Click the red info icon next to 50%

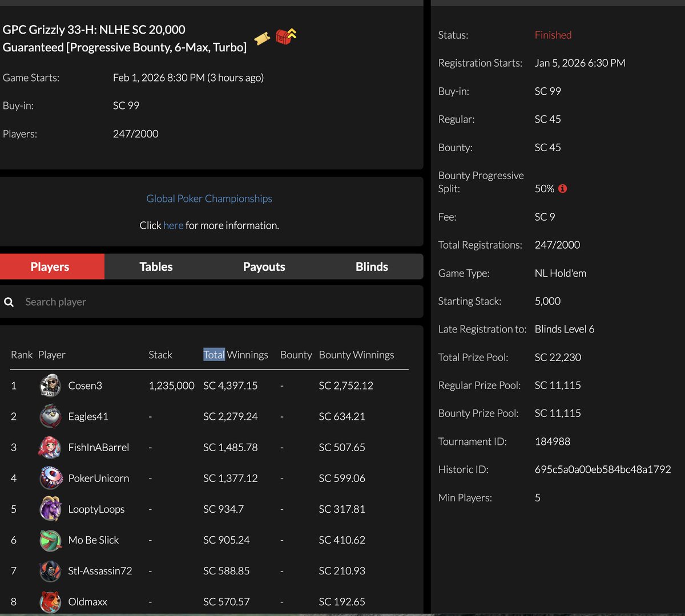562,188
